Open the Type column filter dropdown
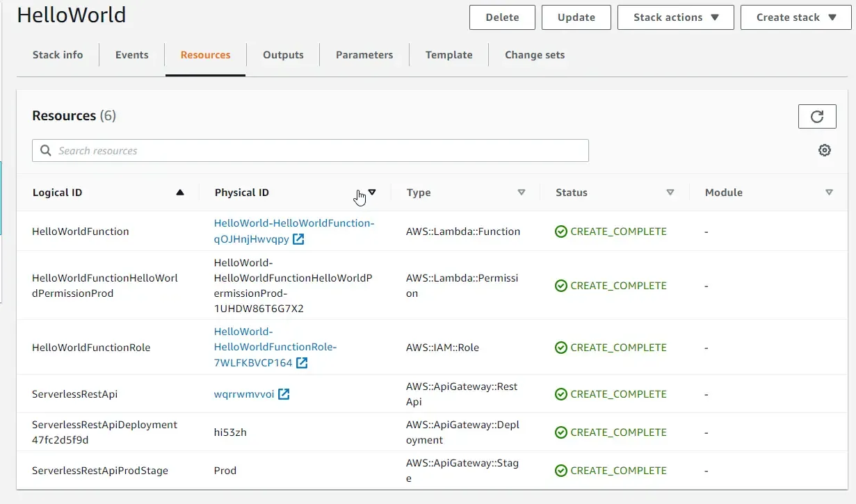 [x=521, y=192]
